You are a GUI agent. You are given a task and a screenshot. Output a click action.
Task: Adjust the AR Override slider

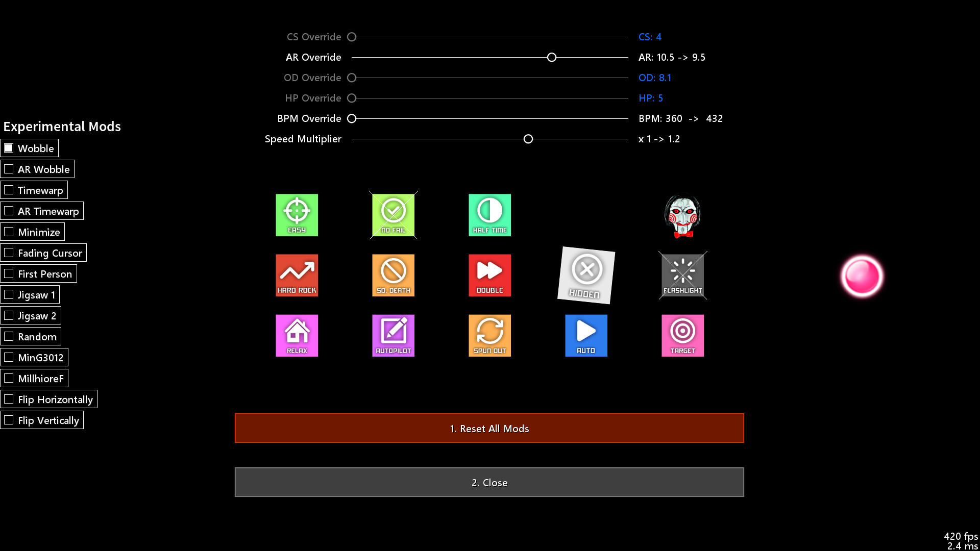552,57
